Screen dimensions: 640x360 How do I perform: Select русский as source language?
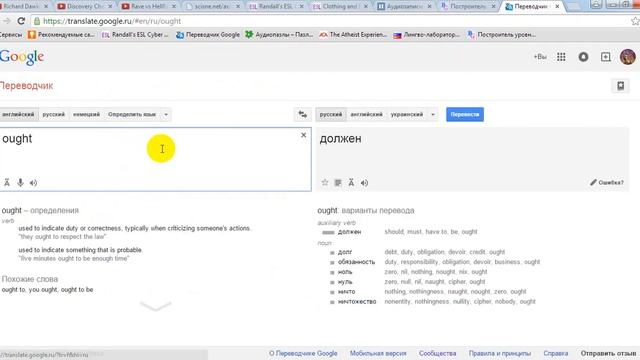pyautogui.click(x=53, y=114)
